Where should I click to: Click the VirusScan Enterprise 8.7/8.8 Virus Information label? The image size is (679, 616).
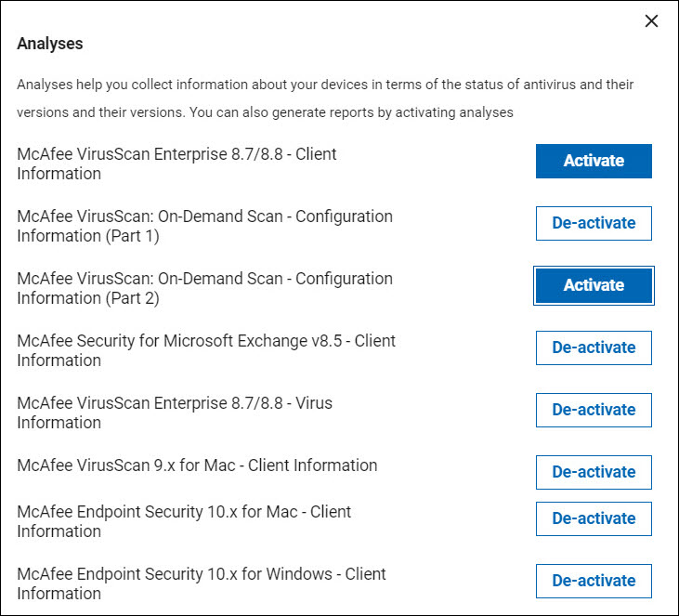click(175, 413)
